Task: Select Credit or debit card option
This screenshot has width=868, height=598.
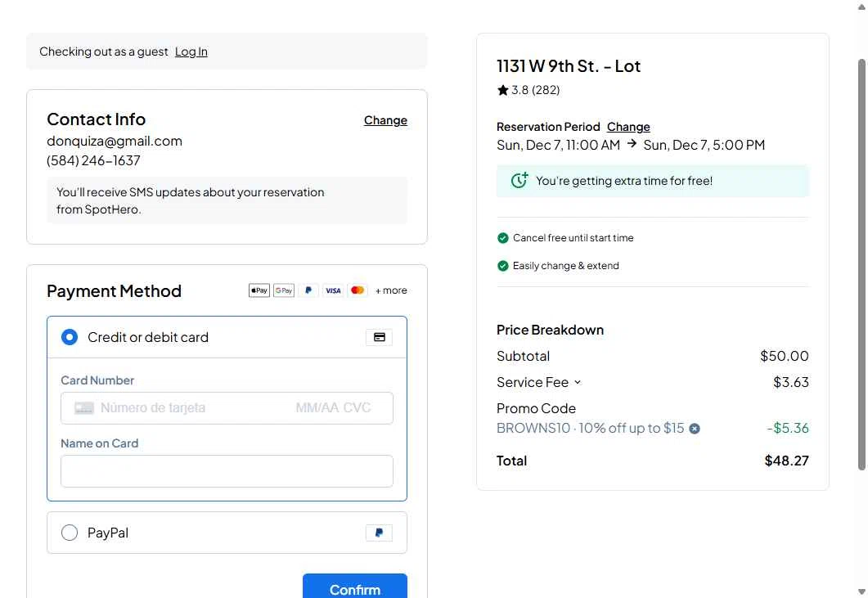Action: (x=70, y=337)
